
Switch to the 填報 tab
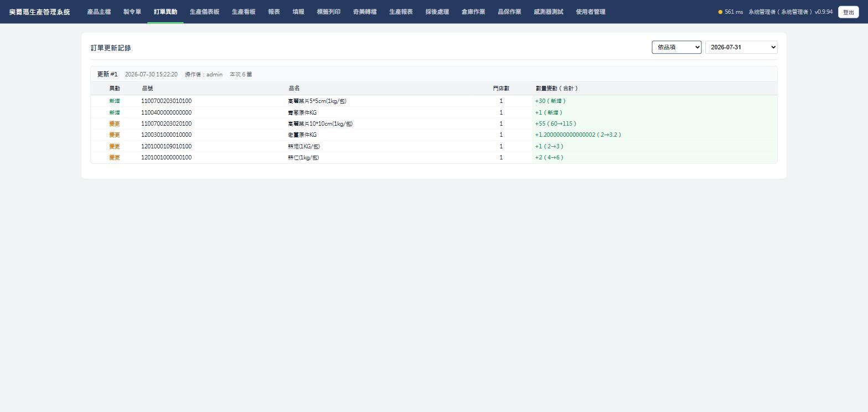coord(298,12)
